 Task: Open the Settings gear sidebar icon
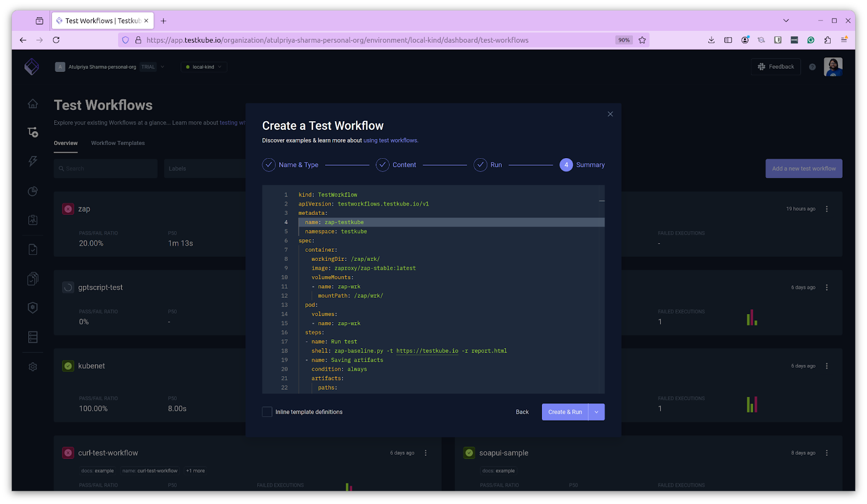pos(33,366)
